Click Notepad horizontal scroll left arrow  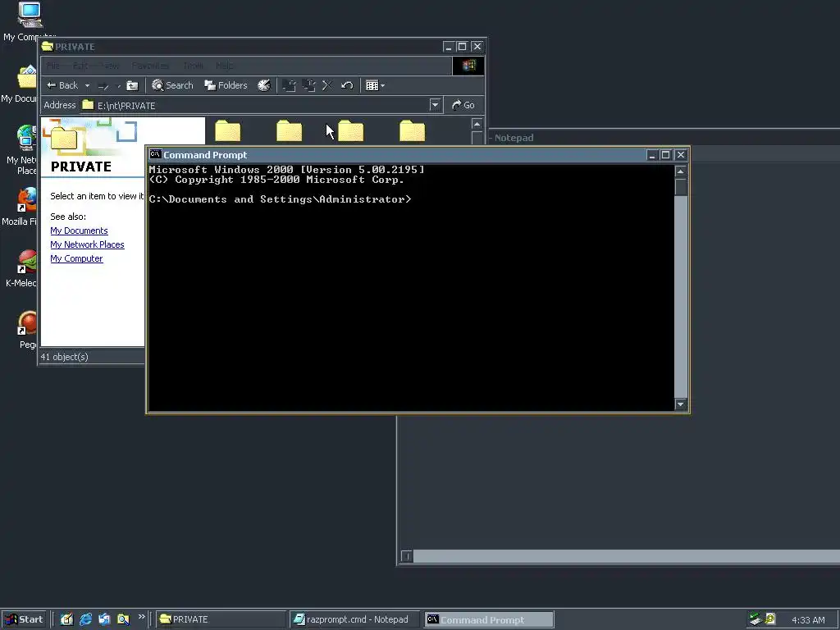(407, 556)
